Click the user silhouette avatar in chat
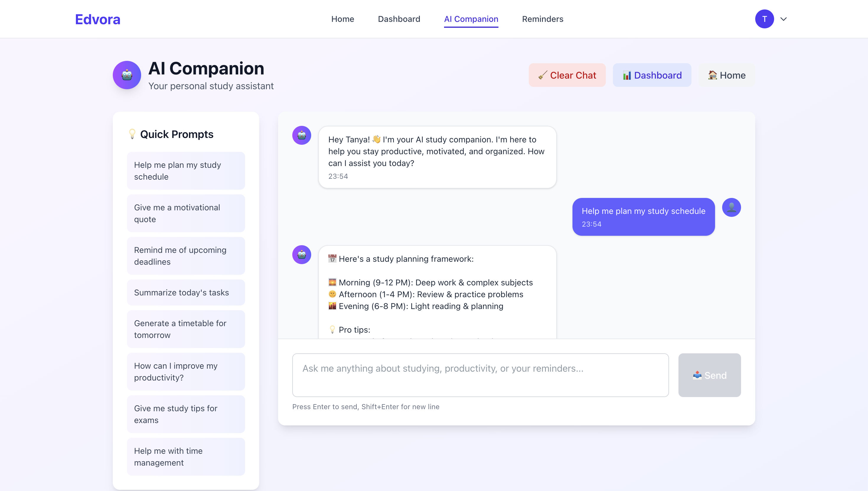The height and width of the screenshot is (491, 868). point(731,207)
